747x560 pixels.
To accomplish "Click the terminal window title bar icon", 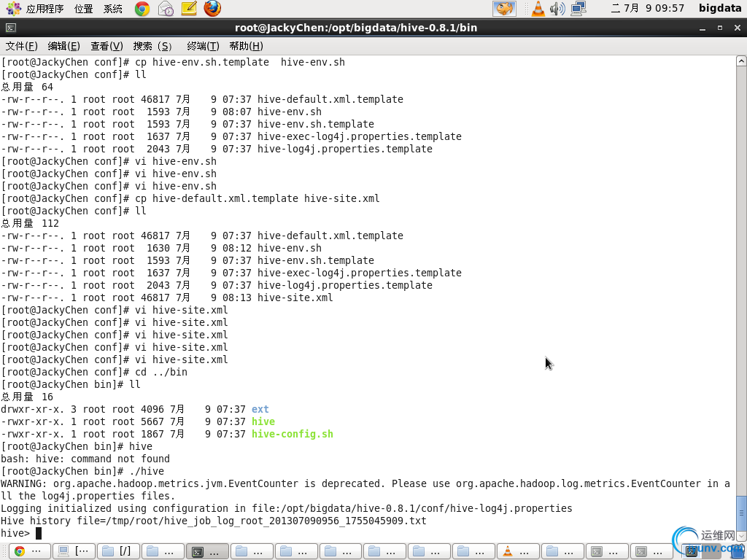I will (x=11, y=28).
